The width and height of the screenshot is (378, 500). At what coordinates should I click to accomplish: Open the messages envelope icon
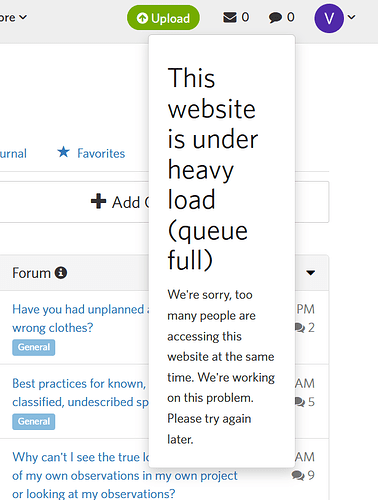[230, 17]
